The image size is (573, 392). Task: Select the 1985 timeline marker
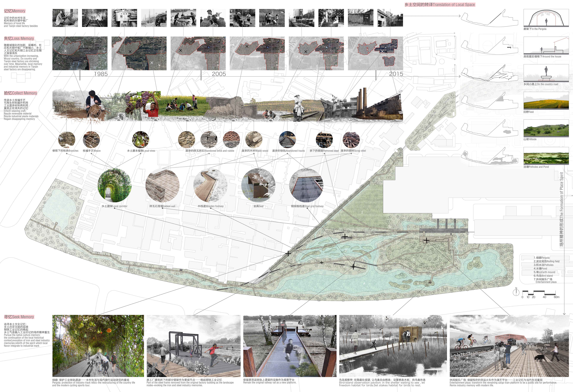point(101,74)
